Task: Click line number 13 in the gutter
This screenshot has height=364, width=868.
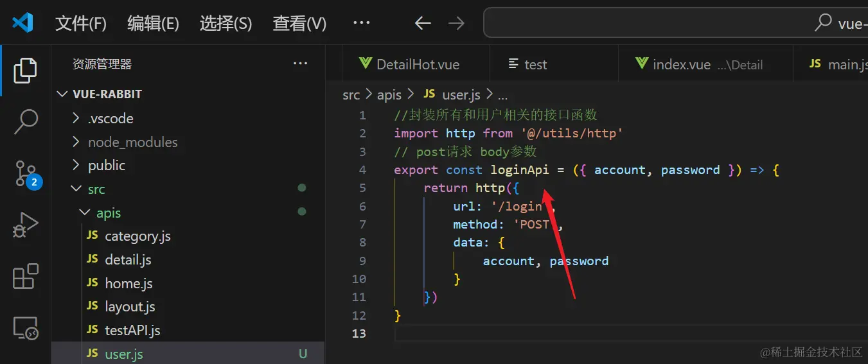Action: pyautogui.click(x=359, y=334)
